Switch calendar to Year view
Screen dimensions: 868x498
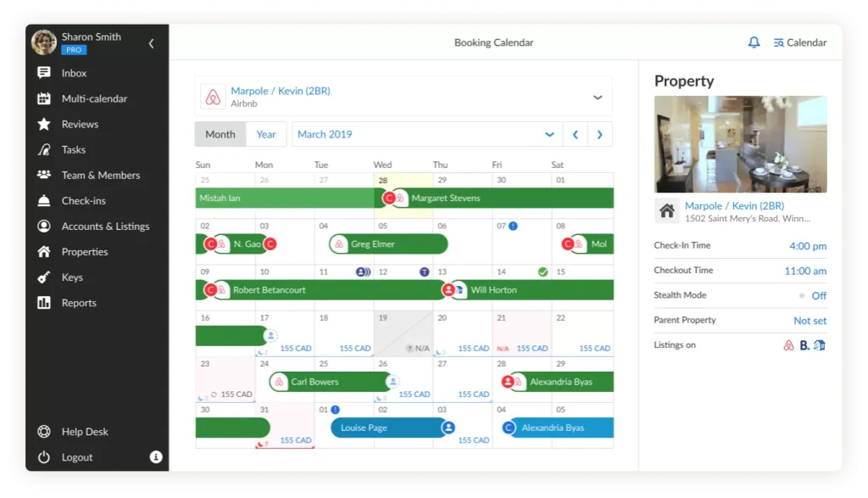click(x=266, y=134)
